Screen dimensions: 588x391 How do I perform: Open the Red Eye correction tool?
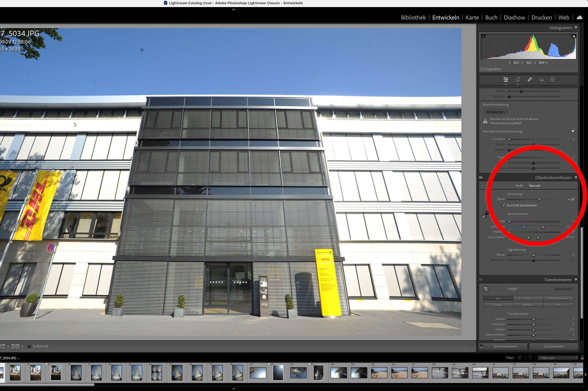click(541, 80)
